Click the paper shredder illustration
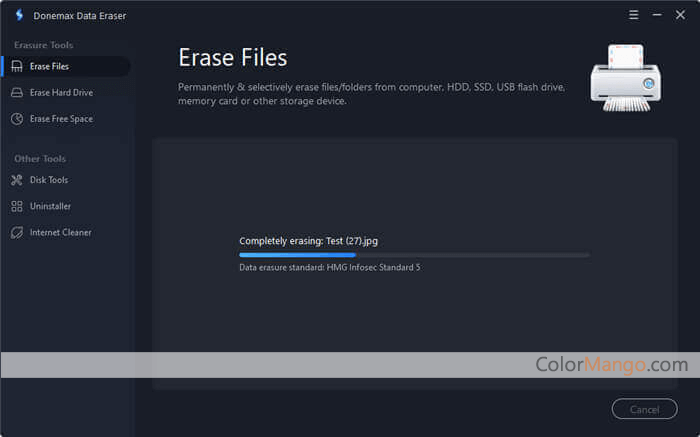Viewport: 700px width, 437px height. 625,77
